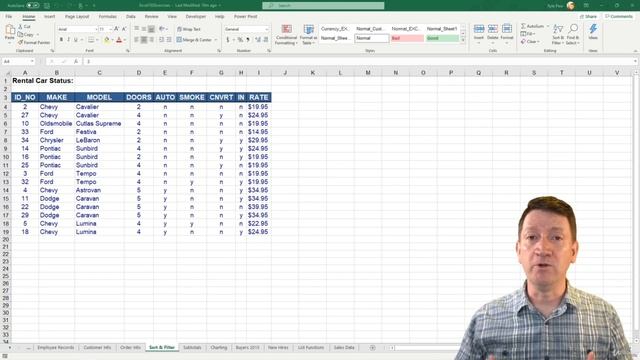Open the Clear eraser dropdown
Viewport: 640px width, 360px height.
pyautogui.click(x=530, y=42)
